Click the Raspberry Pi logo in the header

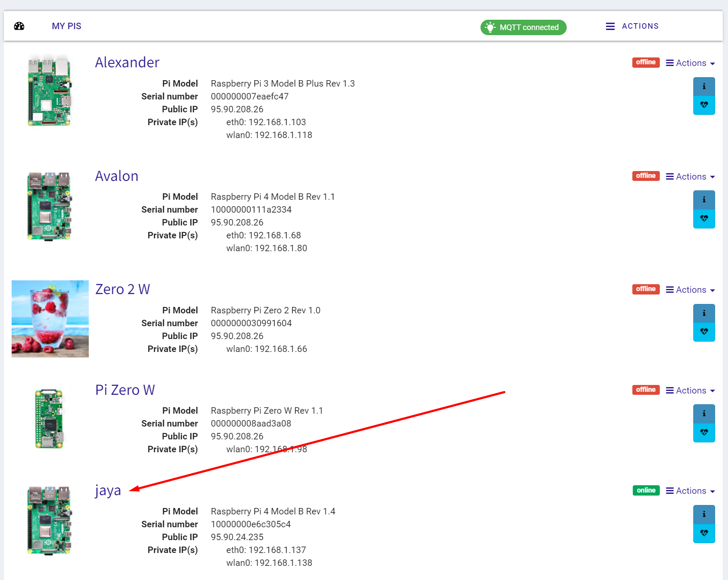[18, 26]
